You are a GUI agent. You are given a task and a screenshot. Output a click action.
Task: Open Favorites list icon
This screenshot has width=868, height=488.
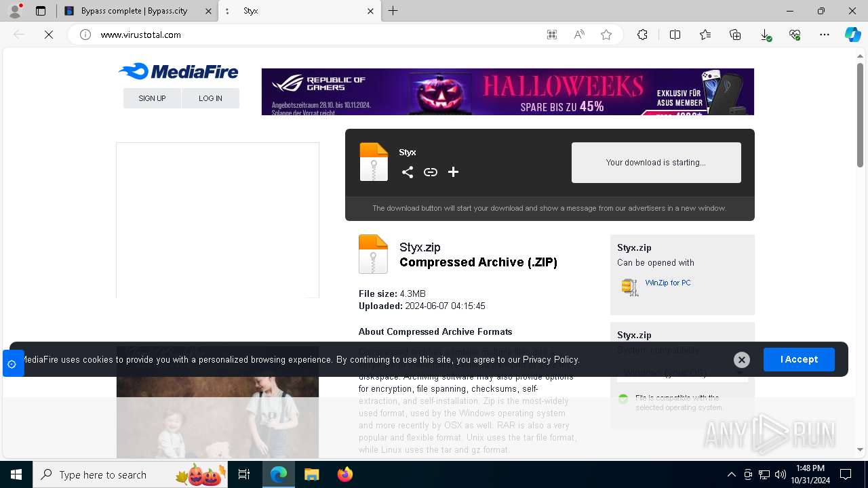click(x=705, y=35)
